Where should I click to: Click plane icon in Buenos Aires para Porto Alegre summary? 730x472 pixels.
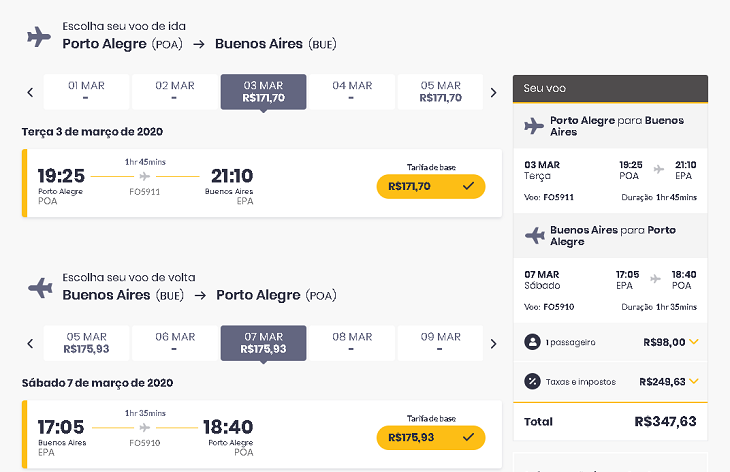point(534,236)
